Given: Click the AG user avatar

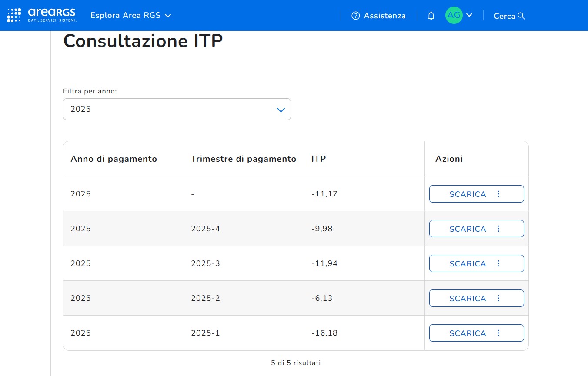Looking at the screenshot, I should (454, 15).
